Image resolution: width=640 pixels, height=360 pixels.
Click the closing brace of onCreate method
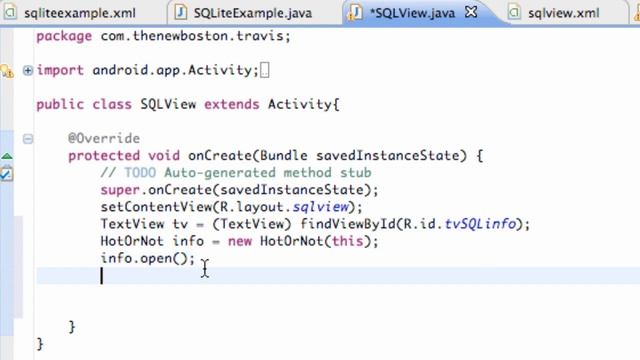pos(72,327)
